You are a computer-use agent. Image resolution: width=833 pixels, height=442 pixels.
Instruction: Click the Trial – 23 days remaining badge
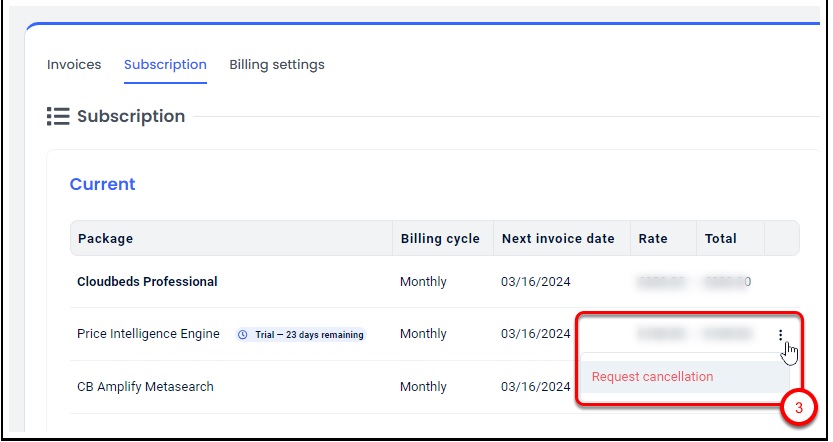[301, 335]
